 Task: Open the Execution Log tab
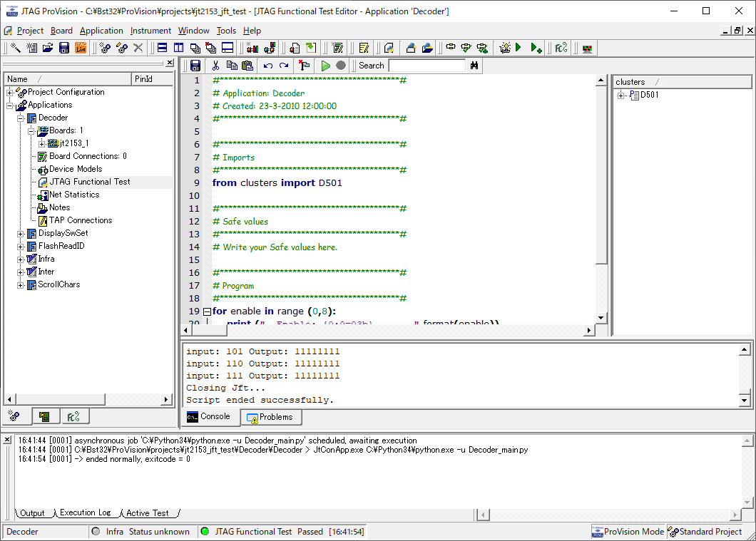(86, 513)
